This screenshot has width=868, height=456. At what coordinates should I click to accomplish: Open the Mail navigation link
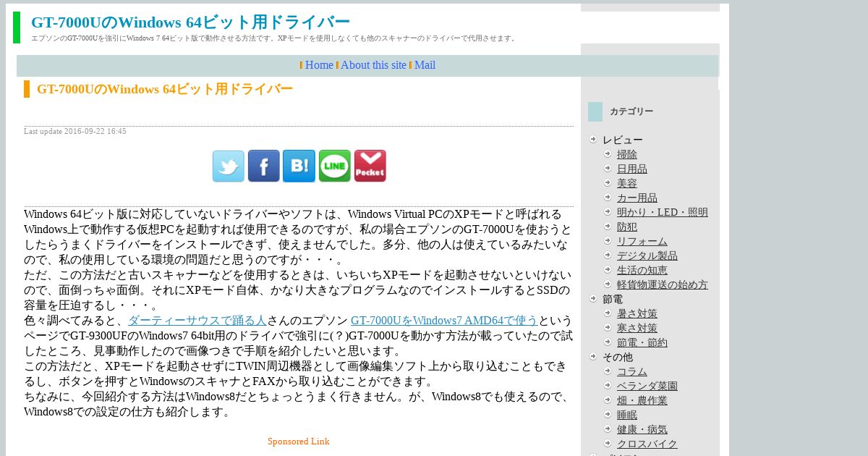click(425, 65)
